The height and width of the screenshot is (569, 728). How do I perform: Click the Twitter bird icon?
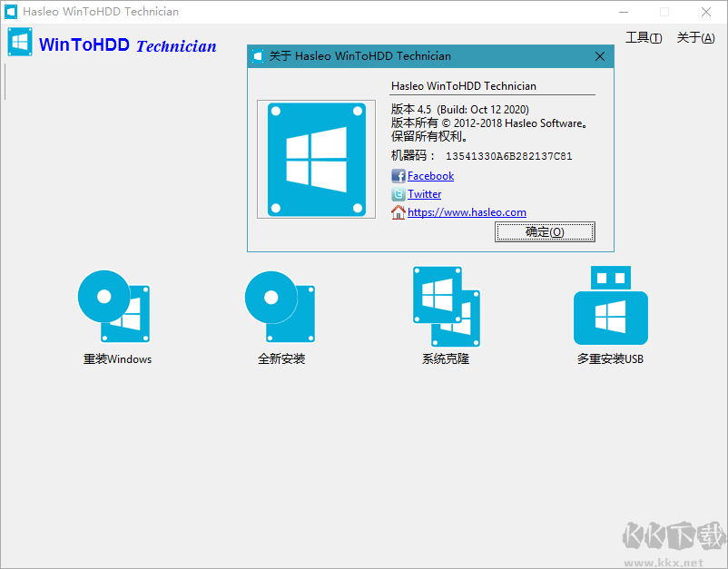tap(398, 194)
